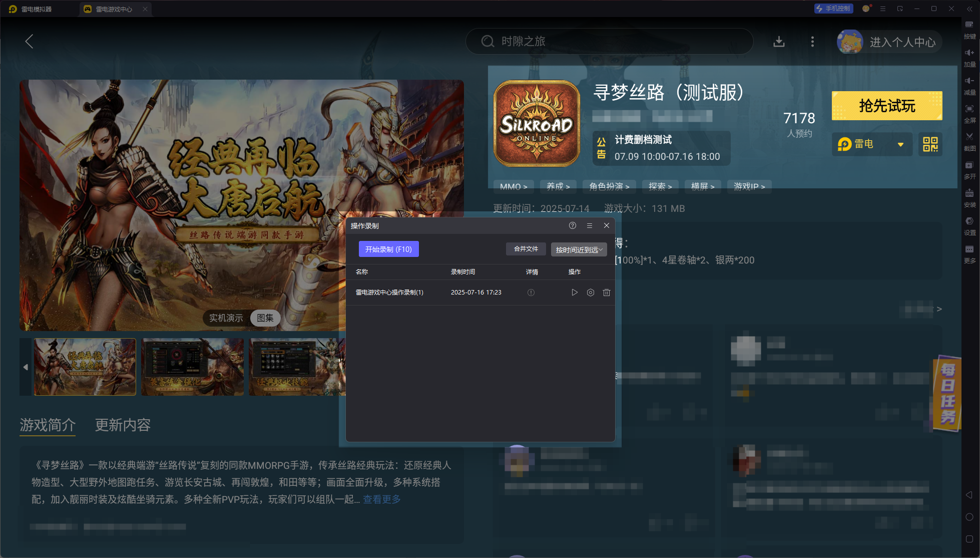Screen dimensions: 980x558
Task: Expand the 按时间近到远 sort dropdown
Action: [x=579, y=249]
